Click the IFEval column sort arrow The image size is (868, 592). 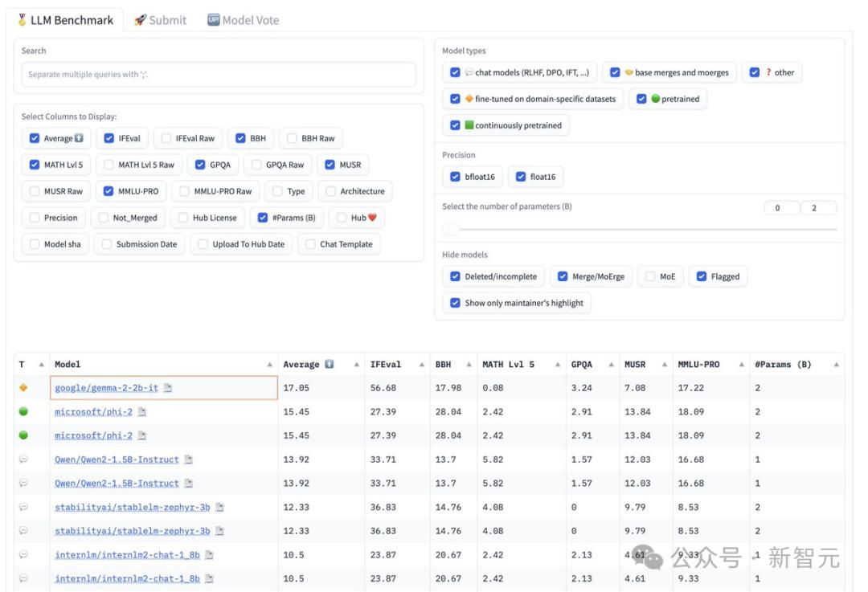[x=422, y=365]
